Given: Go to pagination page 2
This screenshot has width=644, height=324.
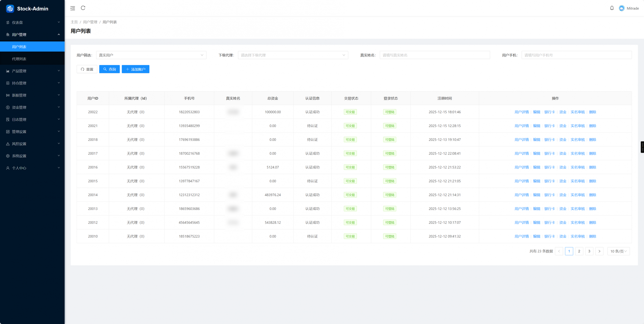Looking at the screenshot, I should click(x=579, y=251).
